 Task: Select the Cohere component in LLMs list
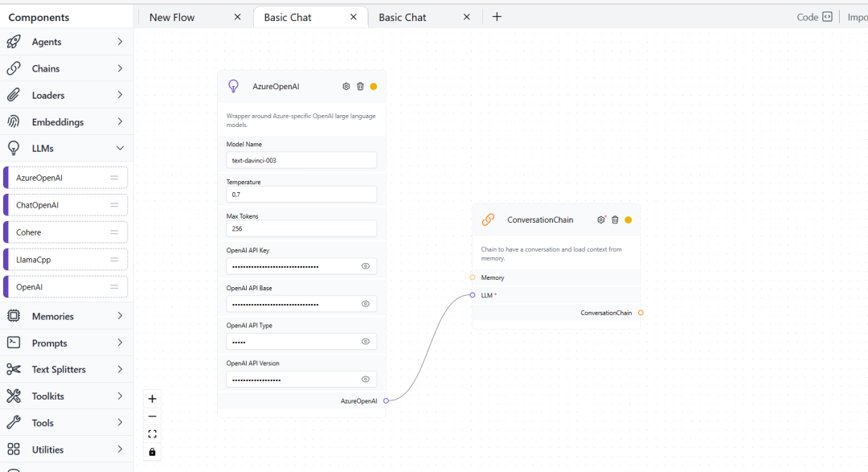coord(65,232)
